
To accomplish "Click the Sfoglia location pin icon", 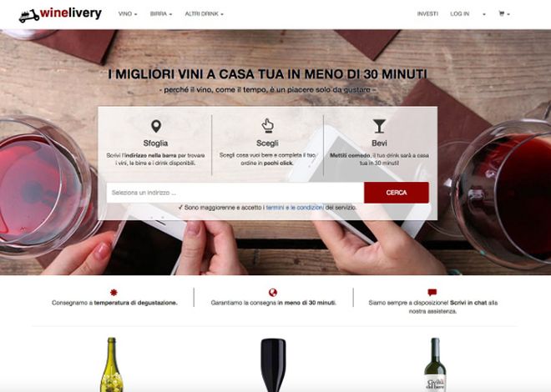I will pos(156,126).
